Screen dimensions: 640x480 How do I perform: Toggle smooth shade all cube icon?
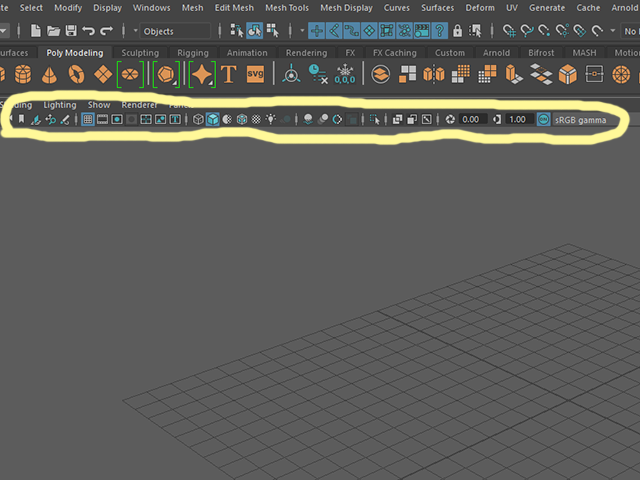[213, 119]
